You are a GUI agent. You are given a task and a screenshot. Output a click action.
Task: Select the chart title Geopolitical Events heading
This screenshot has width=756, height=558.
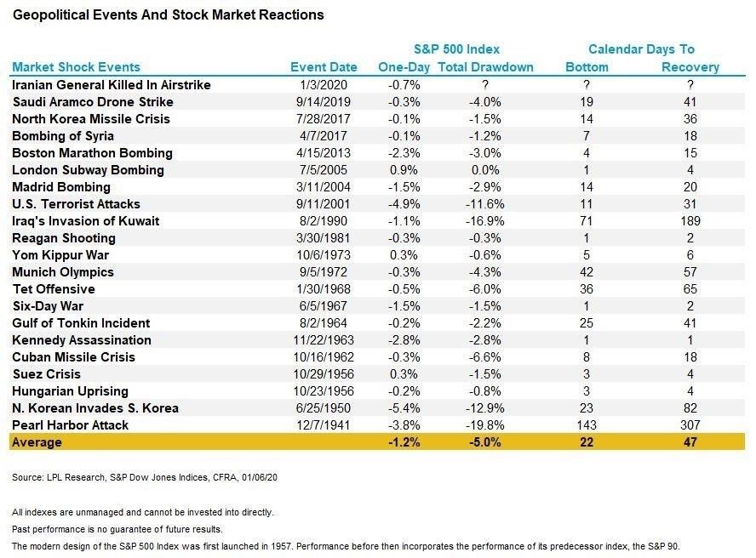pos(169,15)
